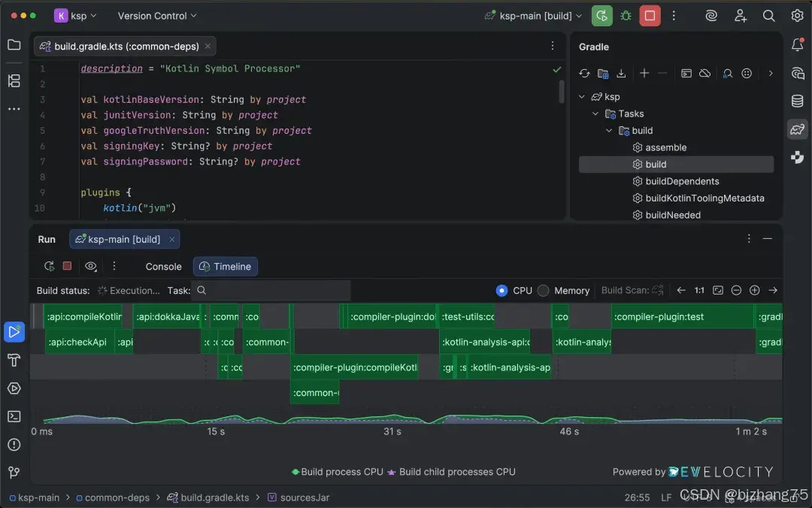Select the Gradle elephant tool window icon

(798, 129)
